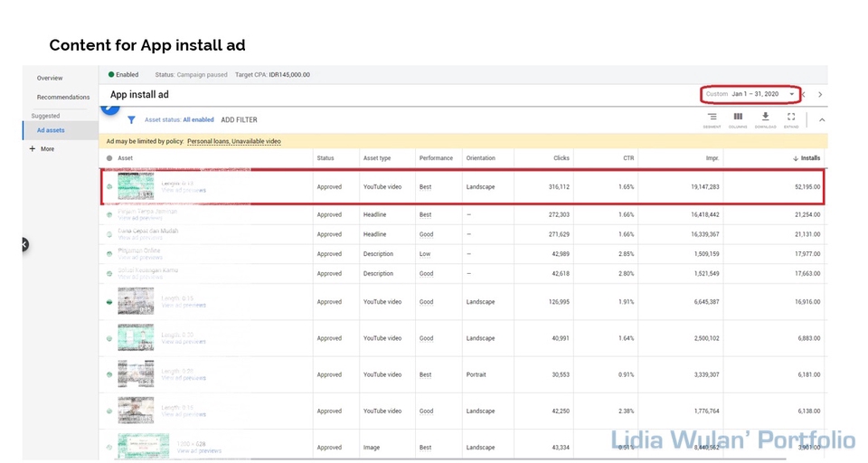Image resolution: width=868 pixels, height=463 pixels.
Task: Go to next date range arrow
Action: click(820, 94)
